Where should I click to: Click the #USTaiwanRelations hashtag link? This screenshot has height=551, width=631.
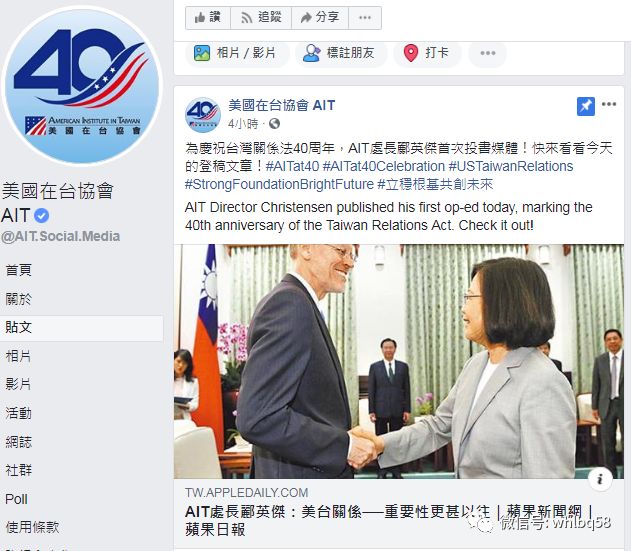(511, 166)
